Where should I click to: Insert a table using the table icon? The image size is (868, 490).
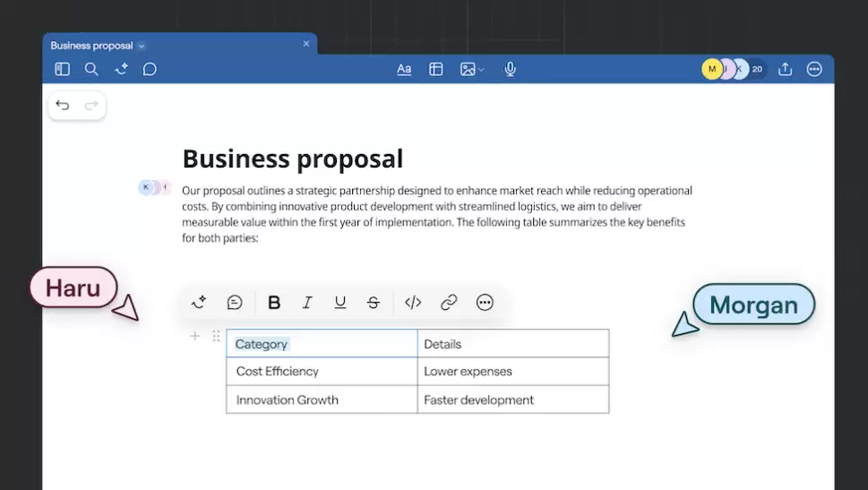436,69
